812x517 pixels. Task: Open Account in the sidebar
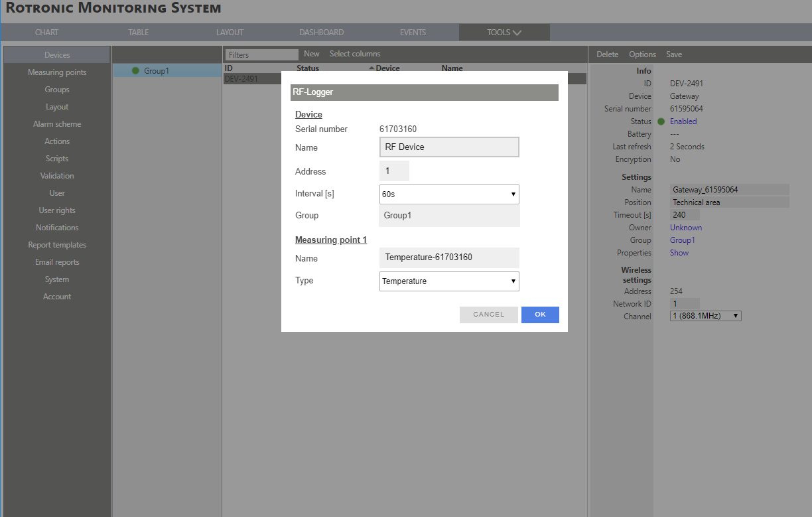coord(57,297)
